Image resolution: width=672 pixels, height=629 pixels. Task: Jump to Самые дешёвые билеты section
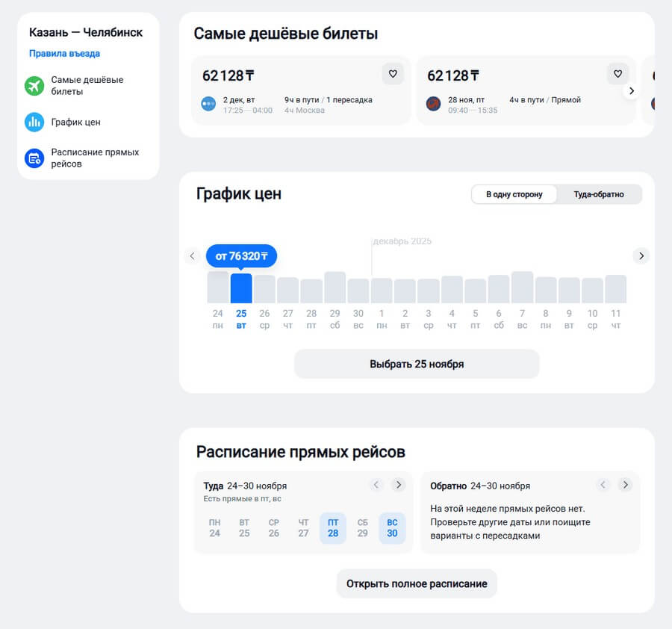click(87, 86)
